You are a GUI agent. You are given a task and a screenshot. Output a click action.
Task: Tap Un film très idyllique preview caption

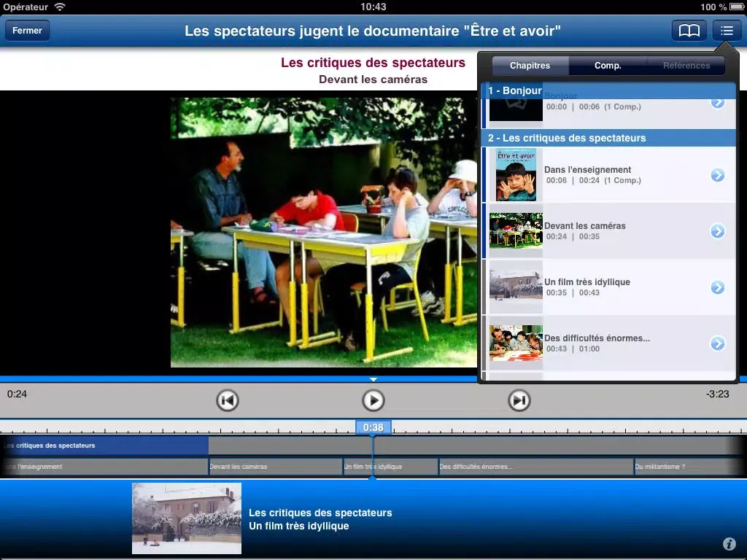298,526
